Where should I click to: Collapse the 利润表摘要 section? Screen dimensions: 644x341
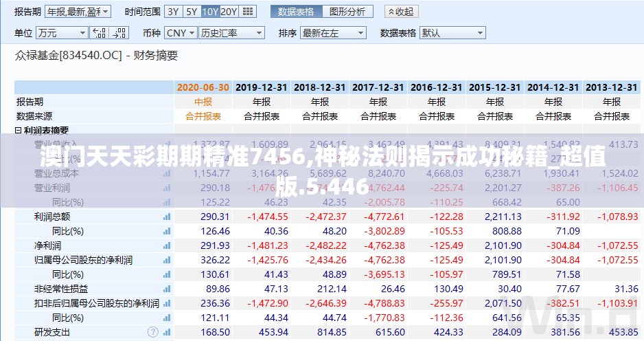tap(18, 131)
